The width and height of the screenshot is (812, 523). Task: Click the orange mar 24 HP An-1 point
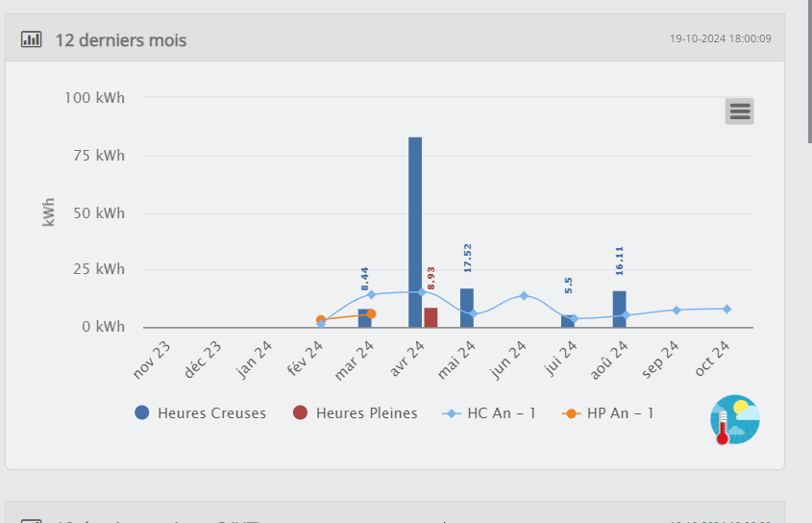371,314
